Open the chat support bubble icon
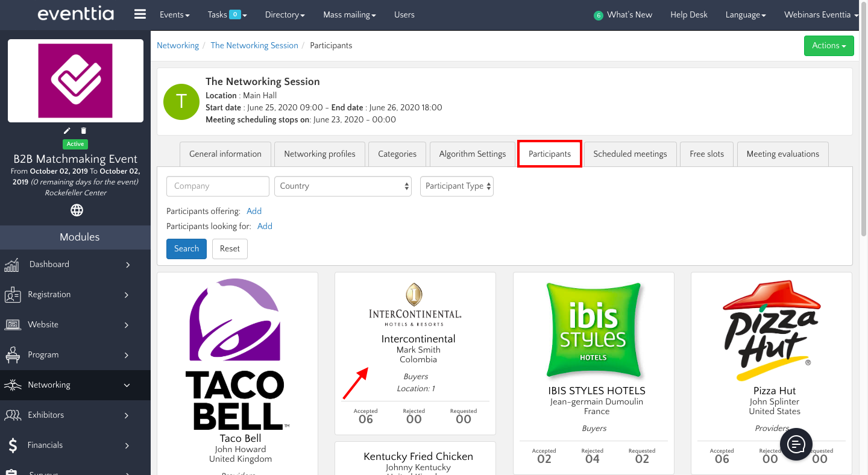Screen dimensions: 868x475 796,444
